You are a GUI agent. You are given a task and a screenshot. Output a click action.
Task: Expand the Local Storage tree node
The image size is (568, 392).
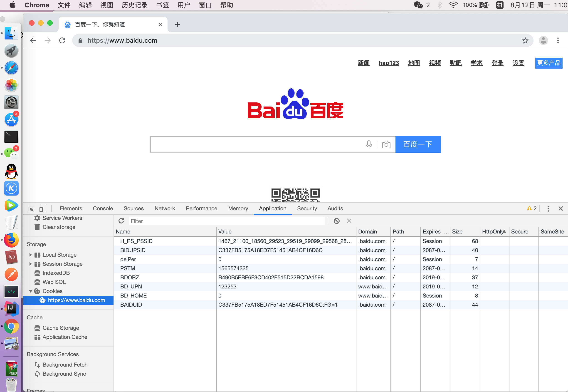[x=30, y=255]
